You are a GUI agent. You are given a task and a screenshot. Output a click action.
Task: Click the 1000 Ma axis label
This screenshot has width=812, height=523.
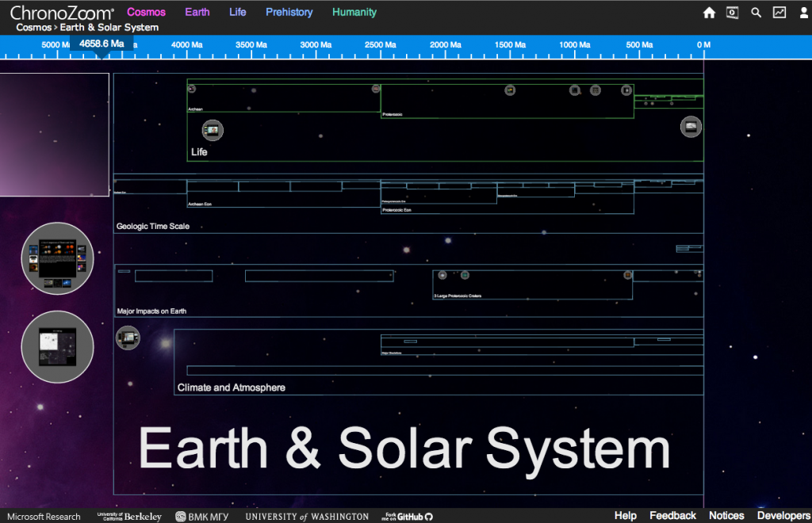[x=574, y=45]
